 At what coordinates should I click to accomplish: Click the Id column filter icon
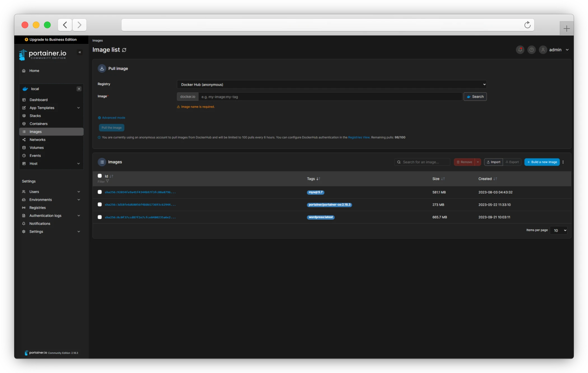[x=107, y=181]
